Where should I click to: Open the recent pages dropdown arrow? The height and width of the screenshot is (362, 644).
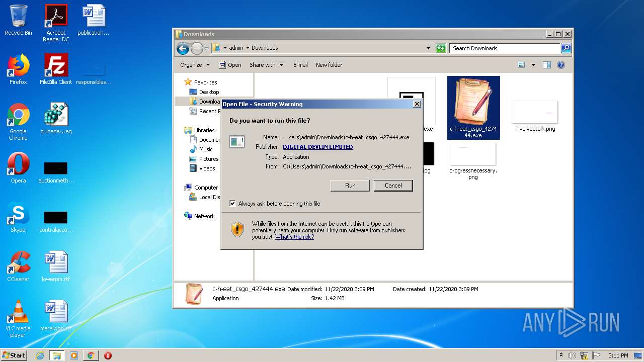tap(206, 49)
